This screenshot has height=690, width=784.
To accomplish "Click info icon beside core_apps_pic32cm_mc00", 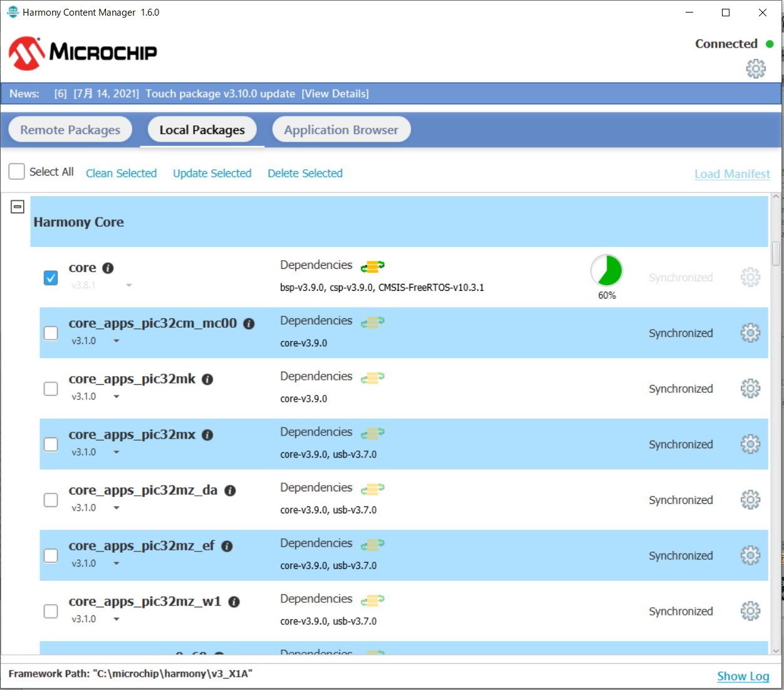I will tap(249, 324).
